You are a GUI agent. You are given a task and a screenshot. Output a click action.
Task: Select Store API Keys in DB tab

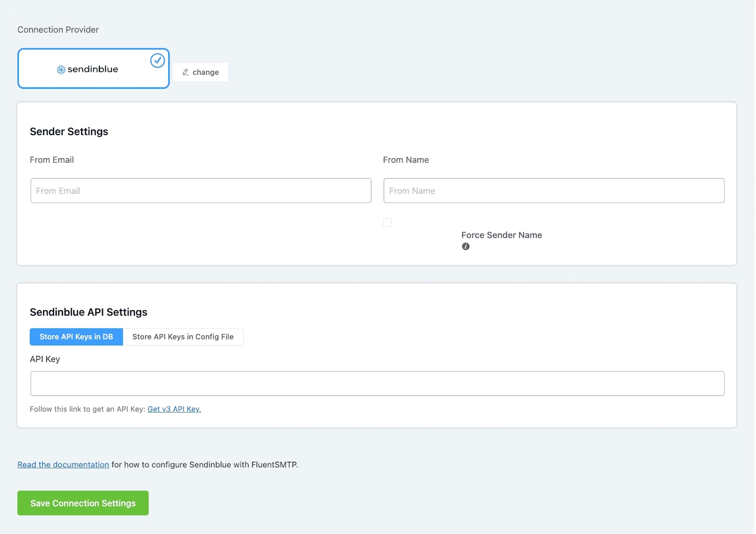coord(77,337)
